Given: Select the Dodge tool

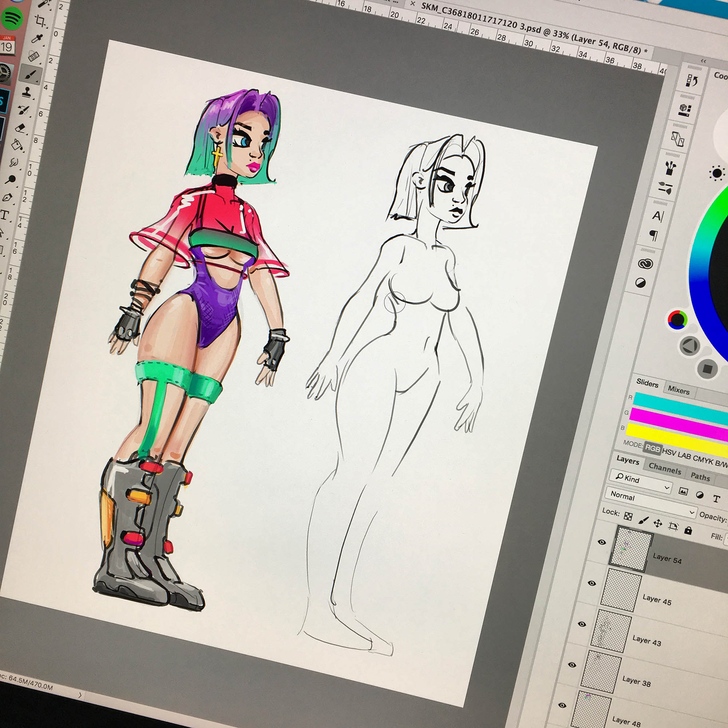Looking at the screenshot, I should point(11,180).
